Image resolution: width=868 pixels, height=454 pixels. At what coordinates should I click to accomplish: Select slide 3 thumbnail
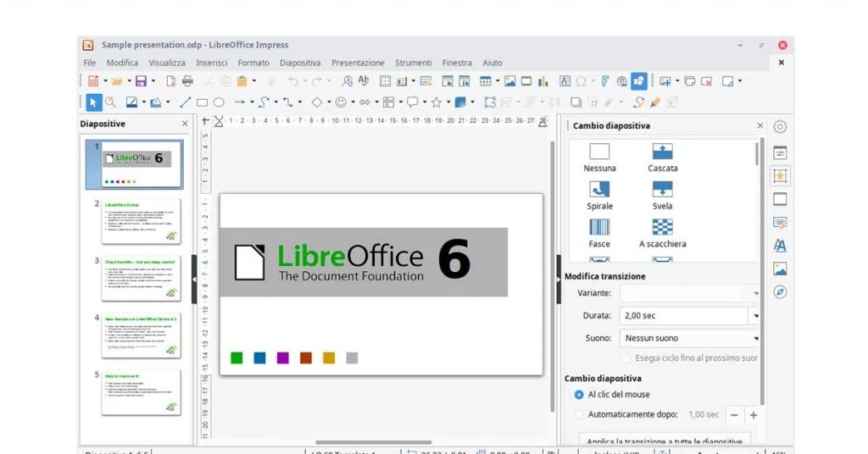click(x=142, y=278)
